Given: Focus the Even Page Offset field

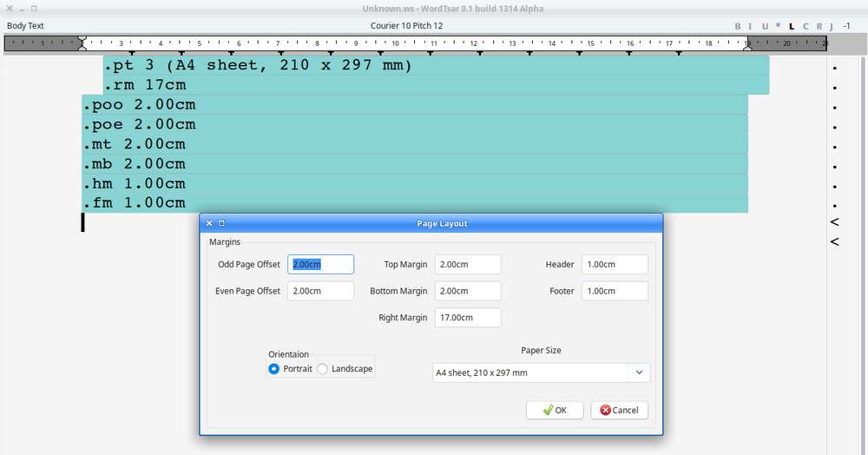Looking at the screenshot, I should pos(320,291).
